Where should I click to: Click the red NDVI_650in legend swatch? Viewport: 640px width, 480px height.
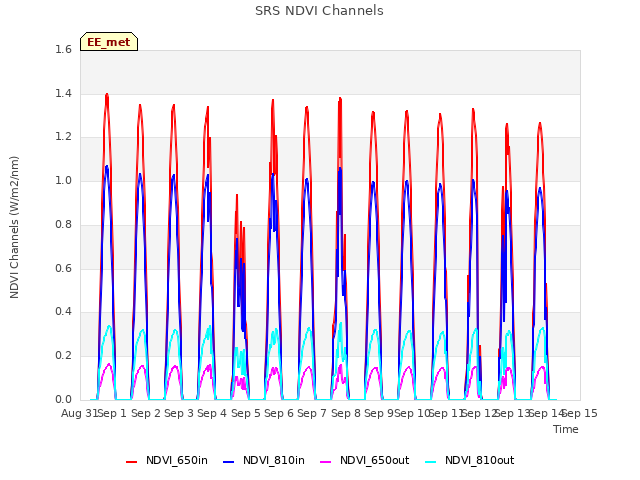tap(131, 461)
